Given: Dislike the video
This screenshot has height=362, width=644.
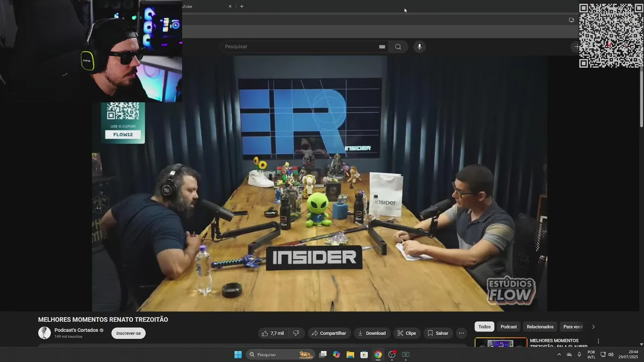Looking at the screenshot, I should point(296,333).
